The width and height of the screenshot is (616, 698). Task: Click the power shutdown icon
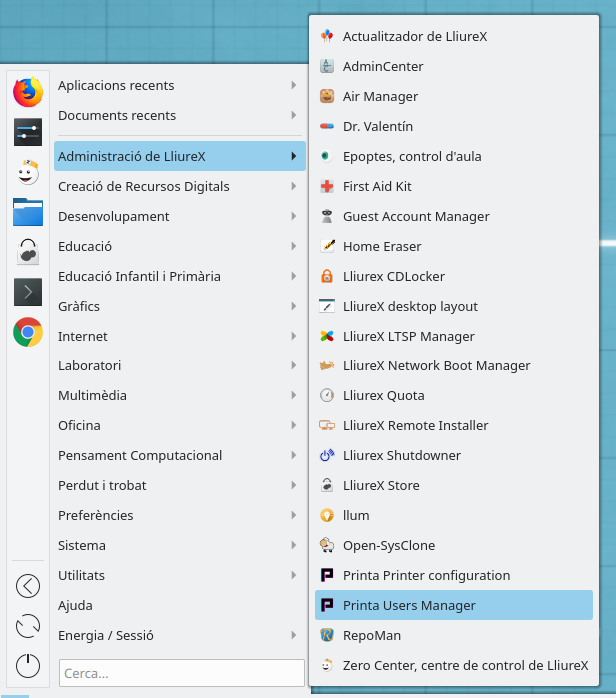(28, 665)
